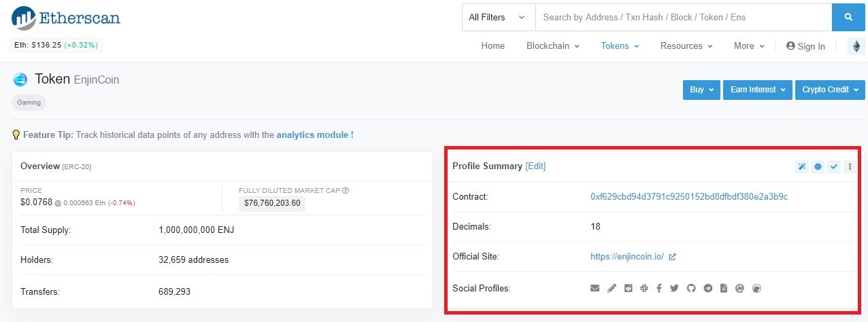Click the checkmark icon in Profile Summary
This screenshot has width=868, height=322.
click(x=833, y=166)
